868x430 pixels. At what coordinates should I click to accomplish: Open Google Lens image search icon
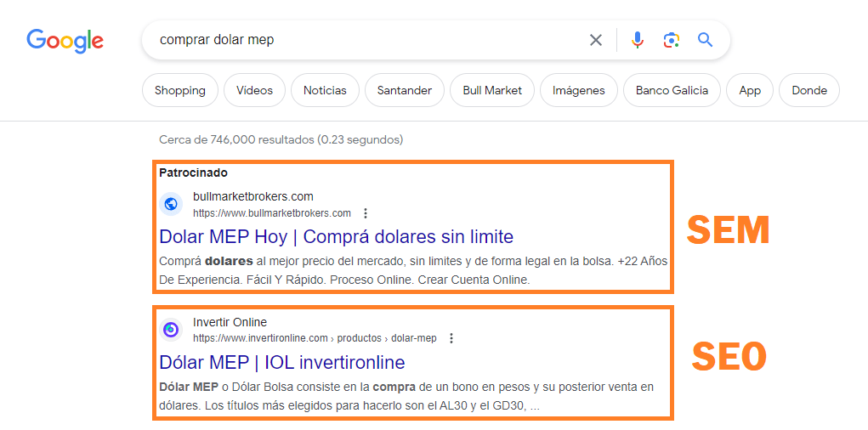click(x=672, y=40)
